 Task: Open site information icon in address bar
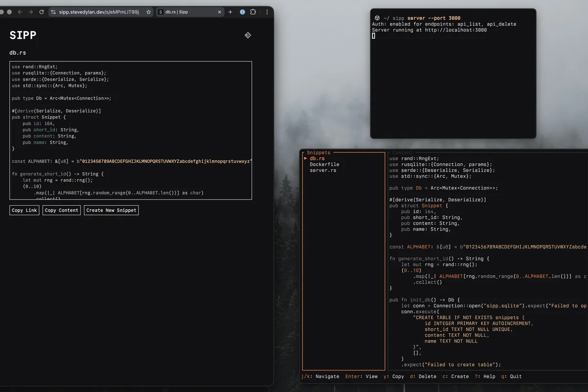[52, 12]
